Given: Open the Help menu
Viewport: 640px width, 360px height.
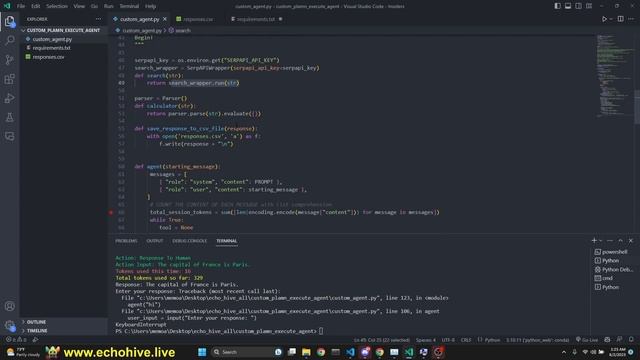Looking at the screenshot, I should [151, 6].
